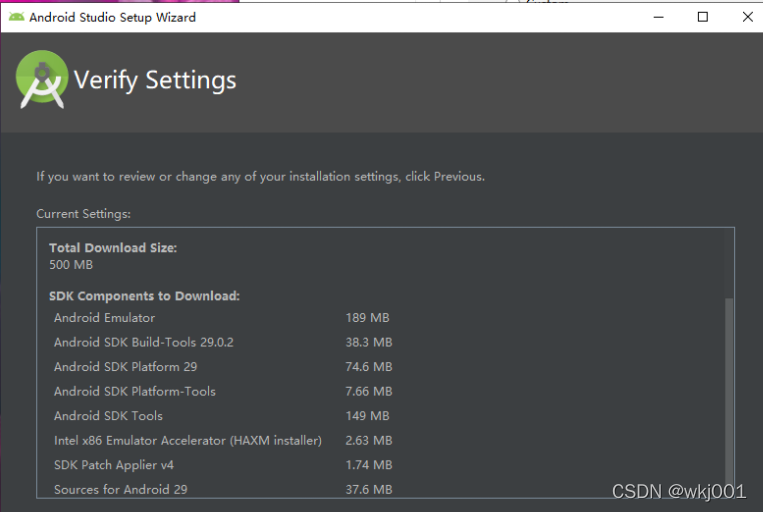Click the Android Studio title bar icon

(16, 17)
